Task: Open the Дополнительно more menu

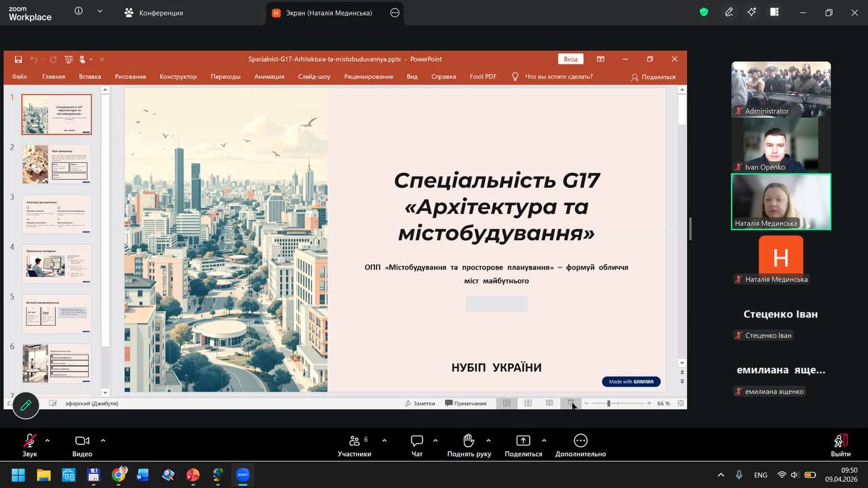Action: pos(580,445)
